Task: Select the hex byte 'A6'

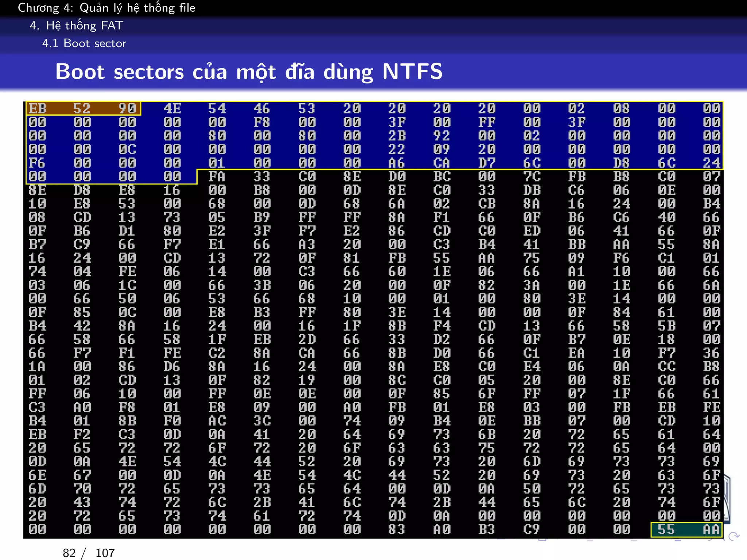Action: point(397,163)
